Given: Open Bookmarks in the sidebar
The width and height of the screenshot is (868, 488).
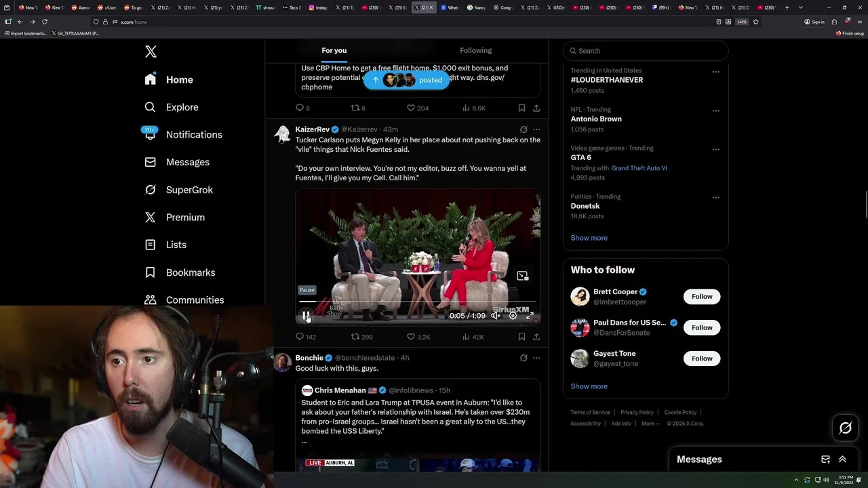Looking at the screenshot, I should click(180, 272).
